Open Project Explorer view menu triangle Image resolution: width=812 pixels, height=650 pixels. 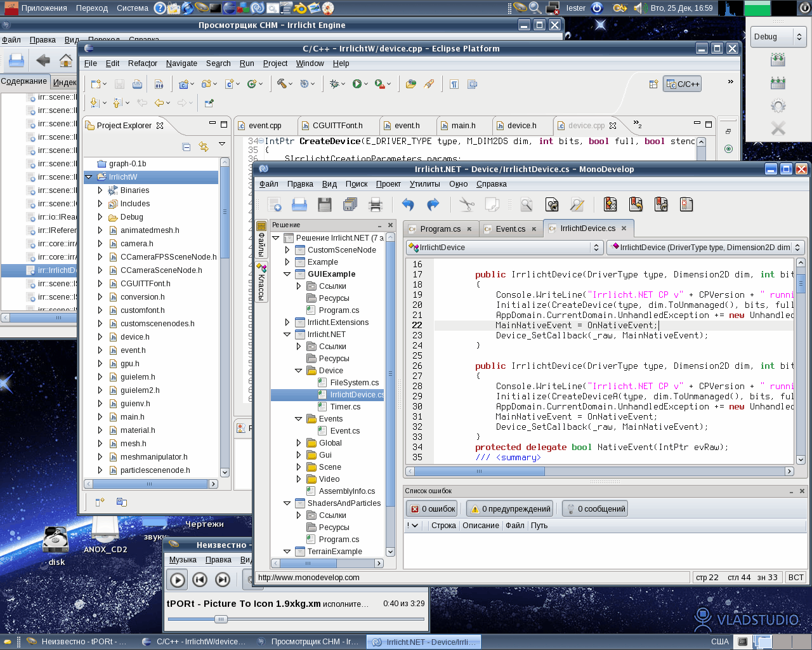[222, 144]
